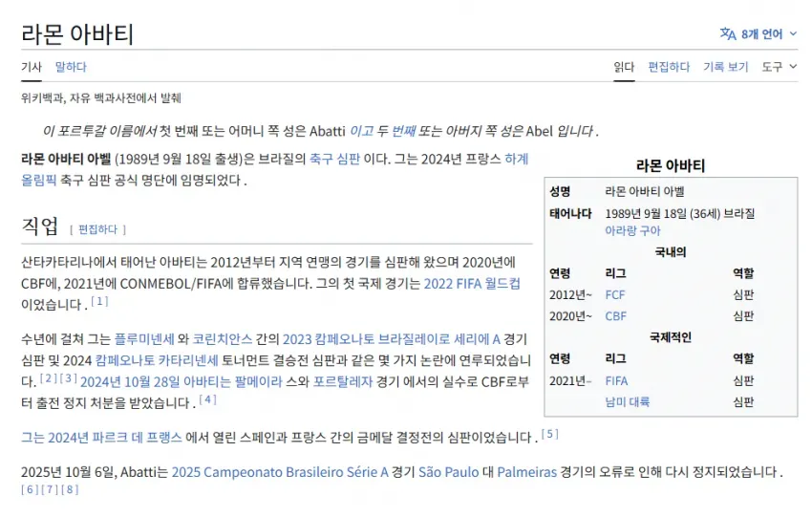Open citation reference [2]

click(49, 378)
